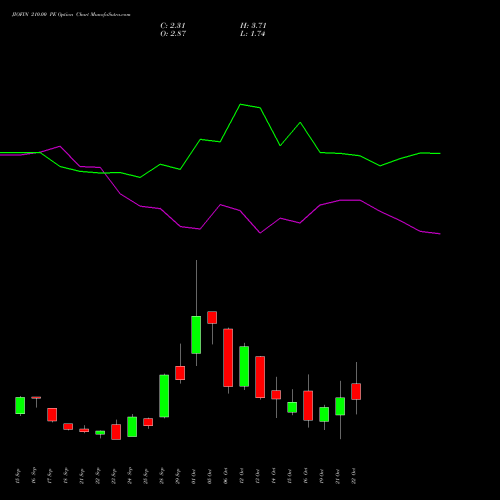500x500 pixels.
Task: Click the long red candle above 06 Oct
Action: [x=228, y=358]
